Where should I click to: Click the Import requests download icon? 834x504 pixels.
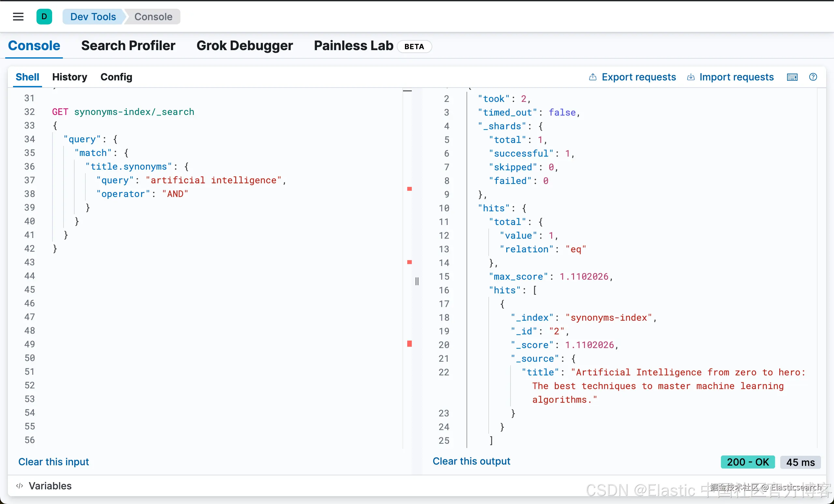(691, 77)
